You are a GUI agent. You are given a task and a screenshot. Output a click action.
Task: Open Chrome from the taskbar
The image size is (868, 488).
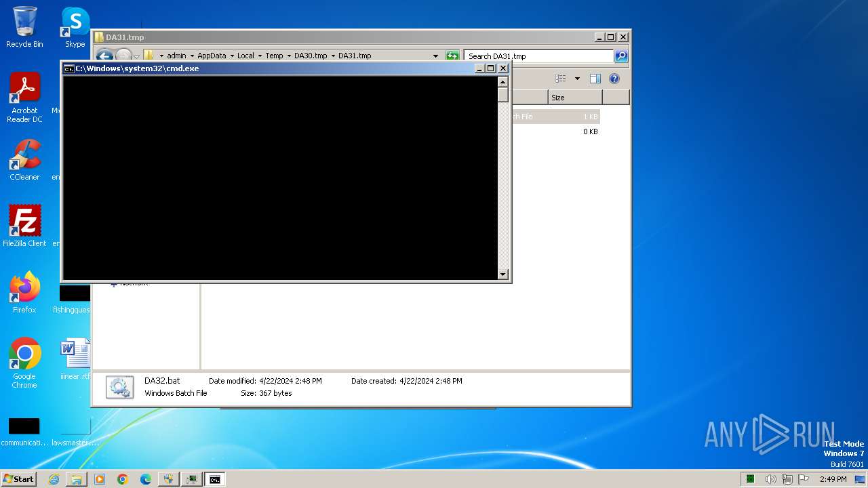[x=123, y=479]
